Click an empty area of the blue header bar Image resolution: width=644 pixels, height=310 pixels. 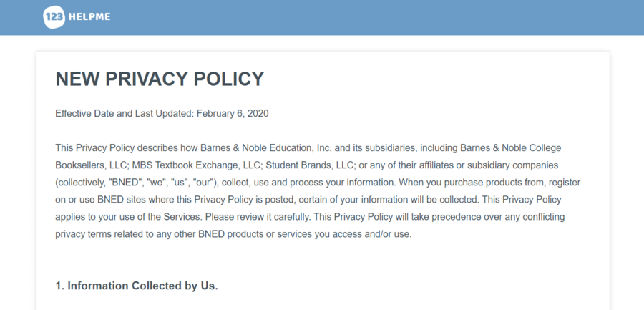point(370,17)
